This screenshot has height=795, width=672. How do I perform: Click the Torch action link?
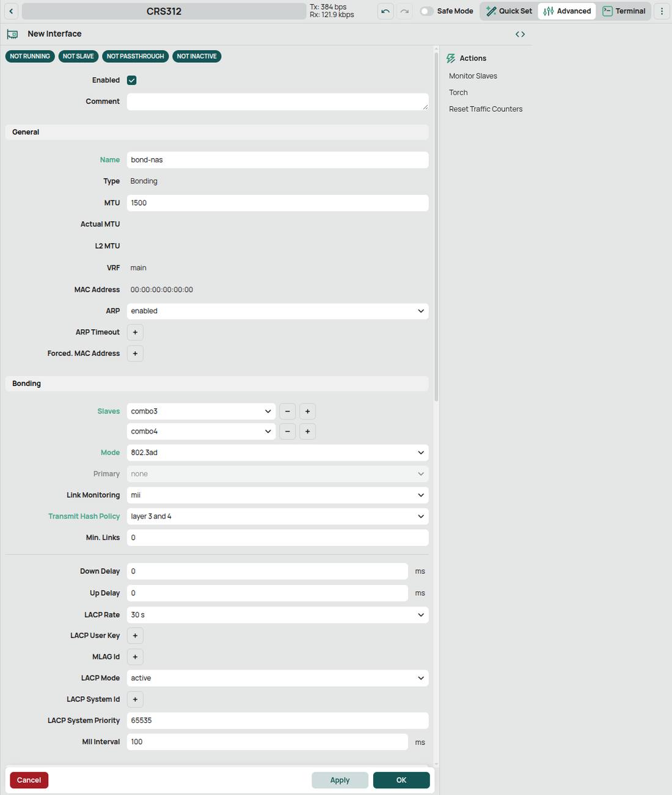(458, 93)
